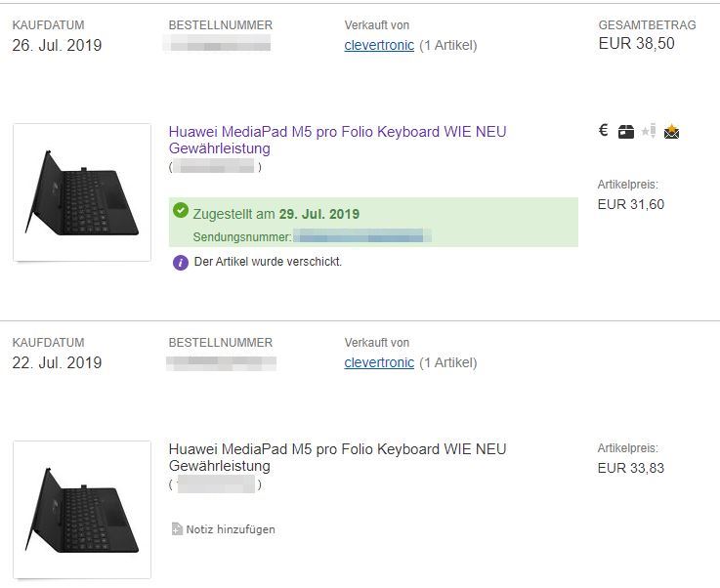This screenshot has height=588, width=720.
Task: Open the second Folio Keyboard product thumbnail
Action: point(82,510)
